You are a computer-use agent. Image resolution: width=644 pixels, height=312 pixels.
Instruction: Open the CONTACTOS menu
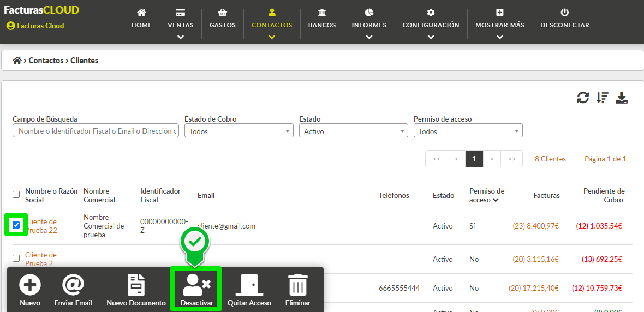(272, 24)
